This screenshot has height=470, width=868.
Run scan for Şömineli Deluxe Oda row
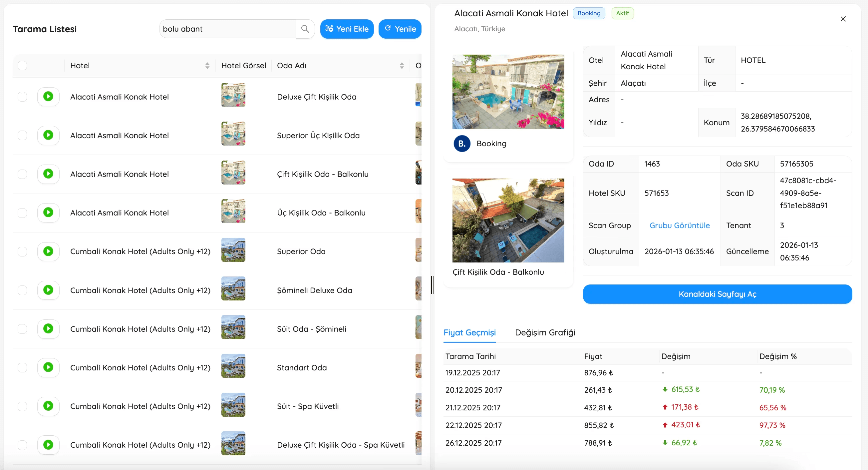click(48, 290)
